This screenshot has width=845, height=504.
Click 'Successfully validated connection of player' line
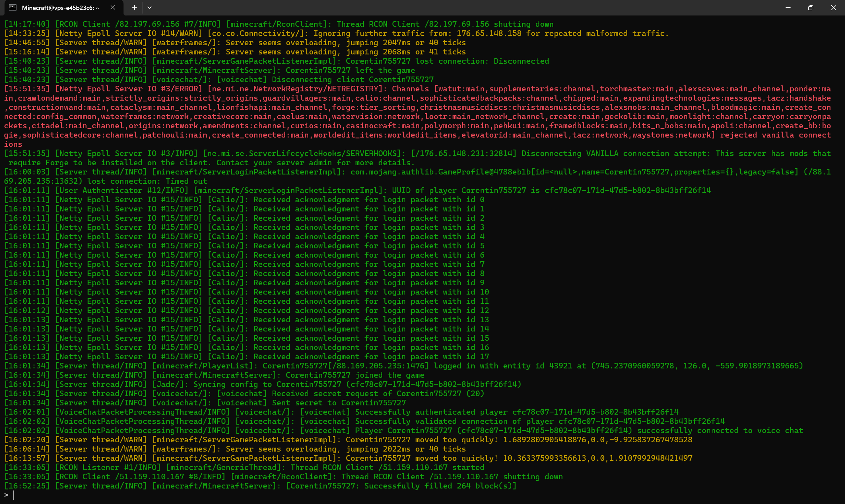click(x=364, y=421)
